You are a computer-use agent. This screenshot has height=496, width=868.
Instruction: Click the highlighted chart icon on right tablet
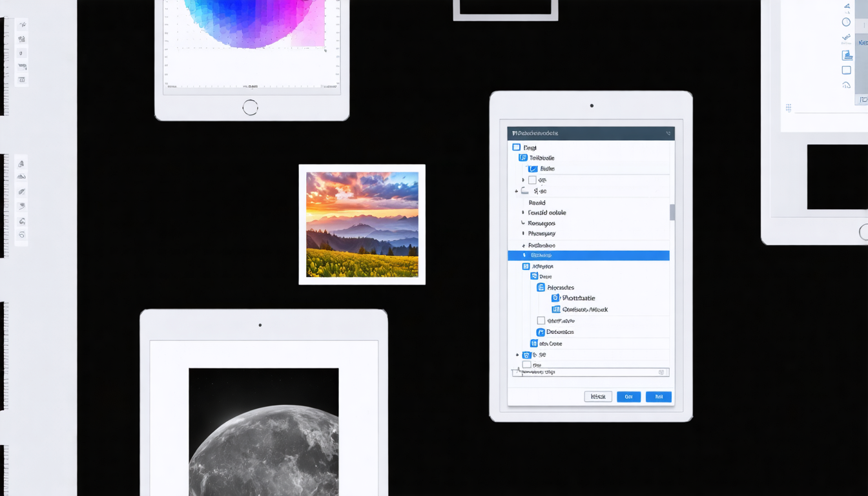click(x=847, y=56)
